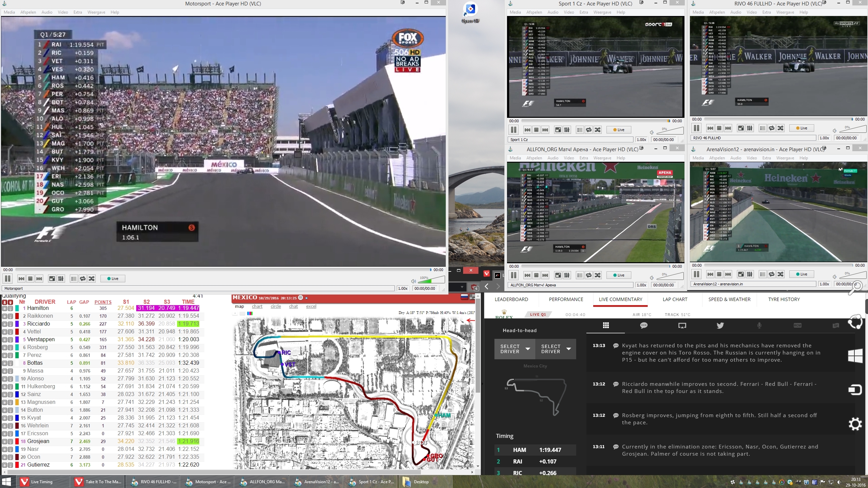
Task: Open Media menu in the Motorsport window
Action: 9,12
